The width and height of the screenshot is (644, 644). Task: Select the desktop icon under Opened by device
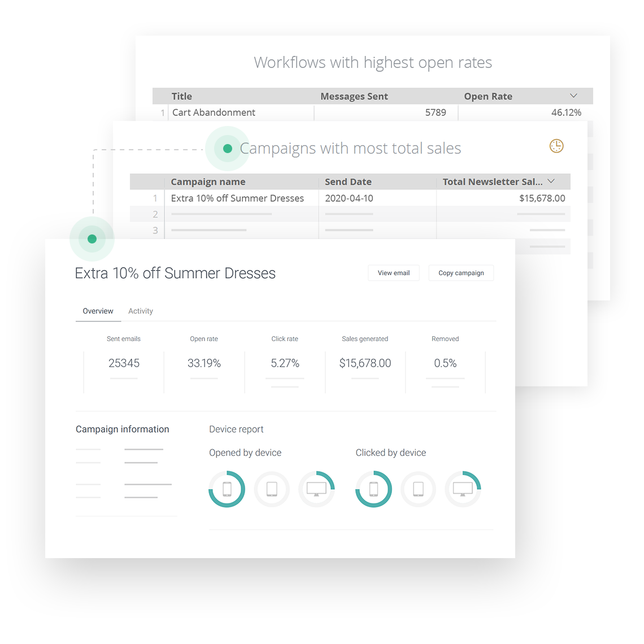click(x=316, y=489)
